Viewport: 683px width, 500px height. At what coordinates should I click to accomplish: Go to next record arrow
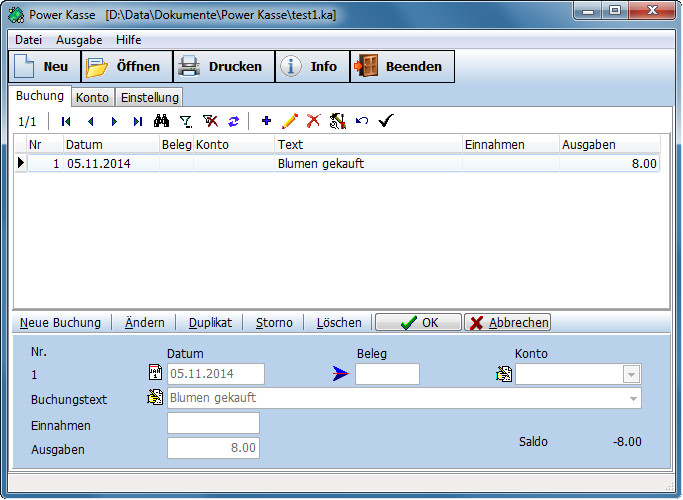point(114,122)
